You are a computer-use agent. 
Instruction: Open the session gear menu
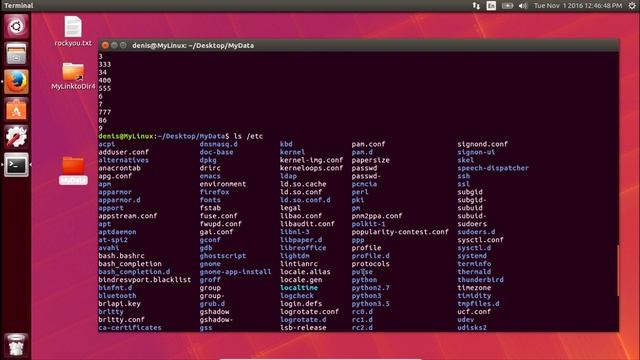click(x=632, y=6)
